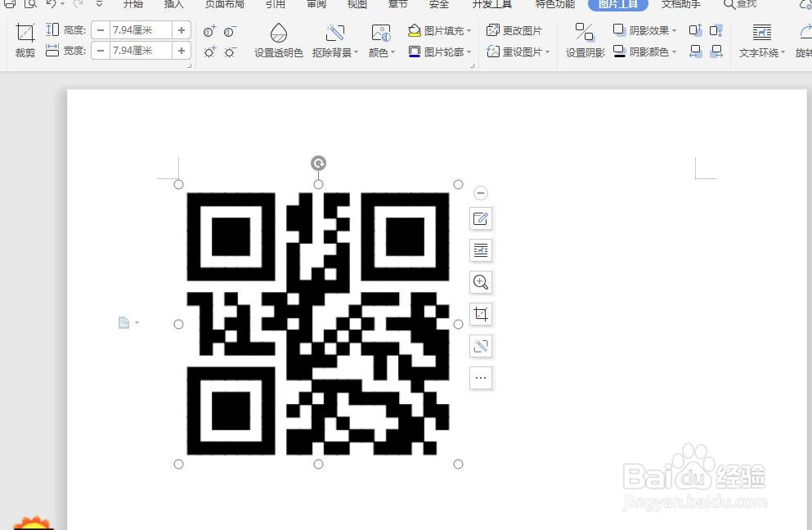Choose 设置透明色 set transparent color
Viewport: 812px width, 530px height.
279,40
